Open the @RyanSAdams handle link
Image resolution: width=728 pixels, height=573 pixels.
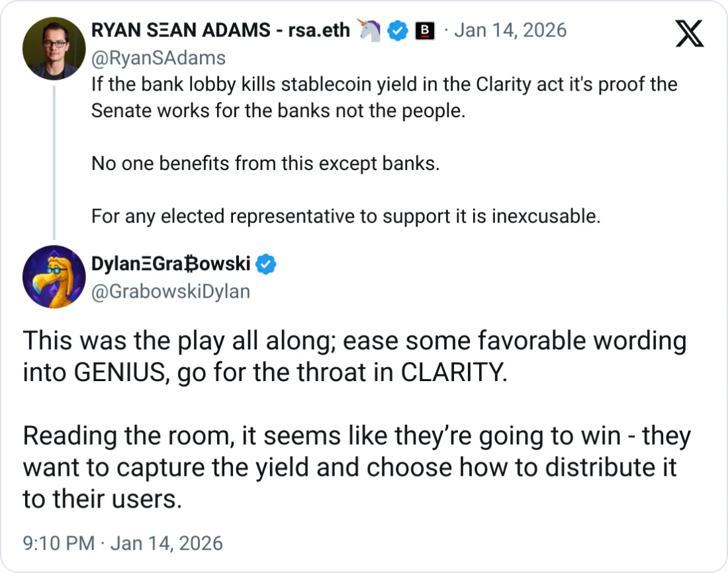click(x=158, y=58)
